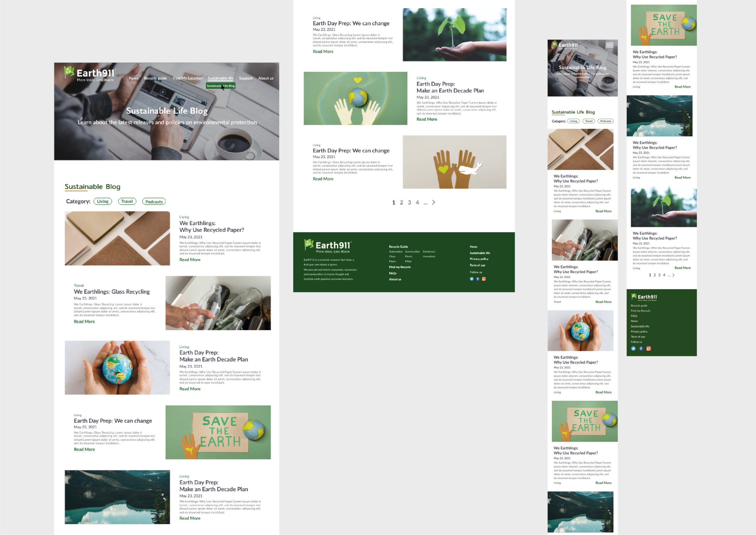Viewport: 756px width, 535px height.
Task: Click Read More under Glass Recycling article
Action: pyautogui.click(x=84, y=322)
